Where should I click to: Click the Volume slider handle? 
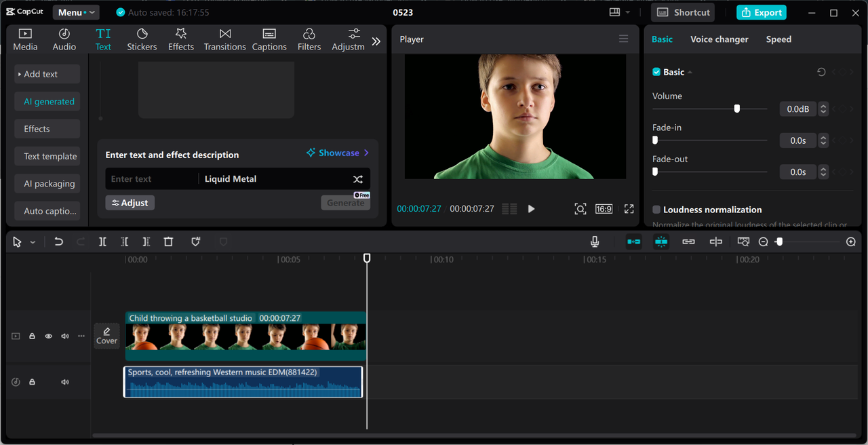pyautogui.click(x=737, y=109)
